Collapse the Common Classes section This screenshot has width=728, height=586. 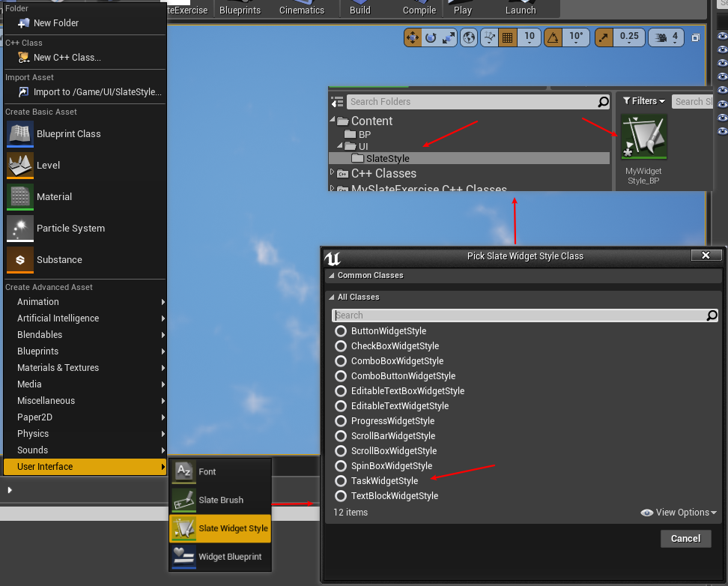pos(332,276)
